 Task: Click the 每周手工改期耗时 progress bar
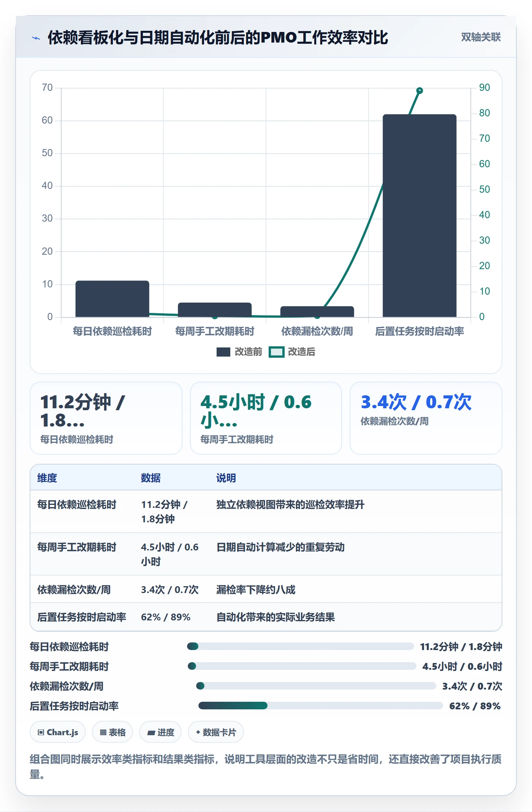click(302, 666)
